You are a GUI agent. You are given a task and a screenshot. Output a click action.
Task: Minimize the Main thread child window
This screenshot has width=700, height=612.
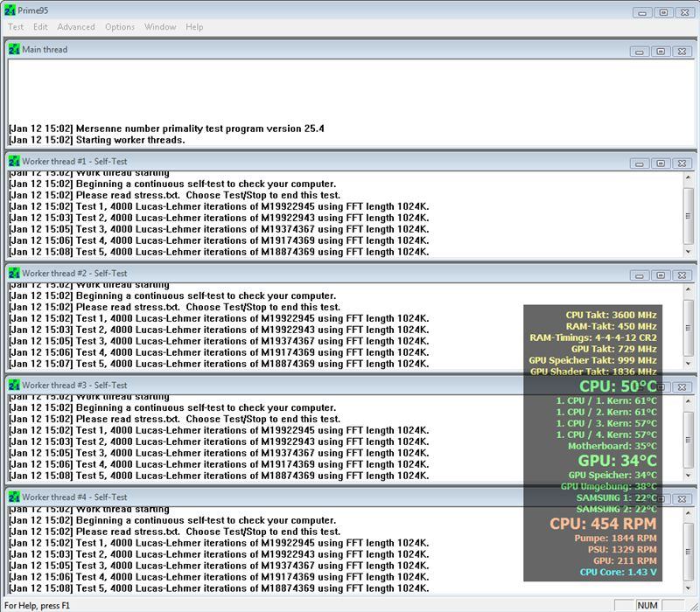640,52
